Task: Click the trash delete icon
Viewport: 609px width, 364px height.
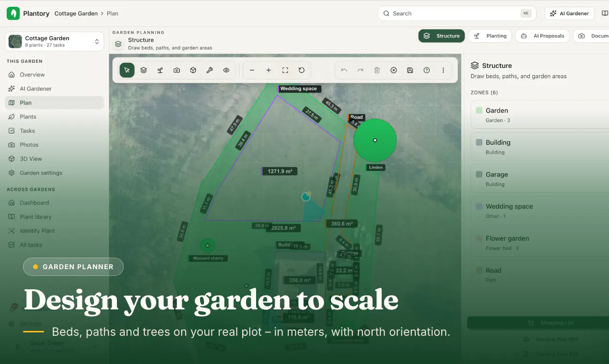Action: (x=377, y=70)
